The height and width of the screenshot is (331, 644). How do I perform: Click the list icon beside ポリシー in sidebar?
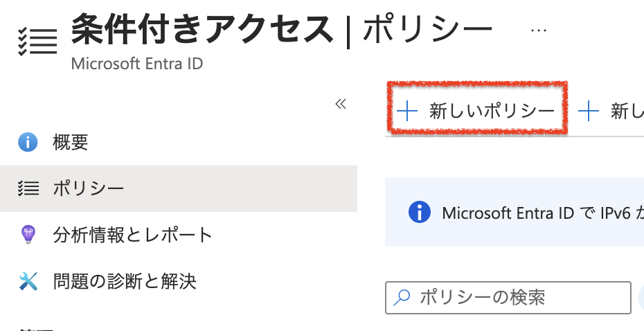click(x=28, y=188)
